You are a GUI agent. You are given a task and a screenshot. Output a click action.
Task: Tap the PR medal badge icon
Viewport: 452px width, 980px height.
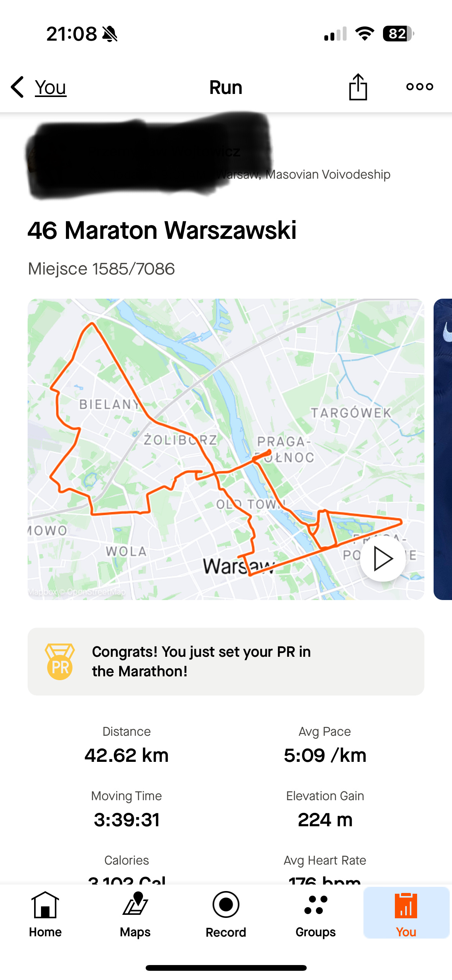(x=60, y=661)
